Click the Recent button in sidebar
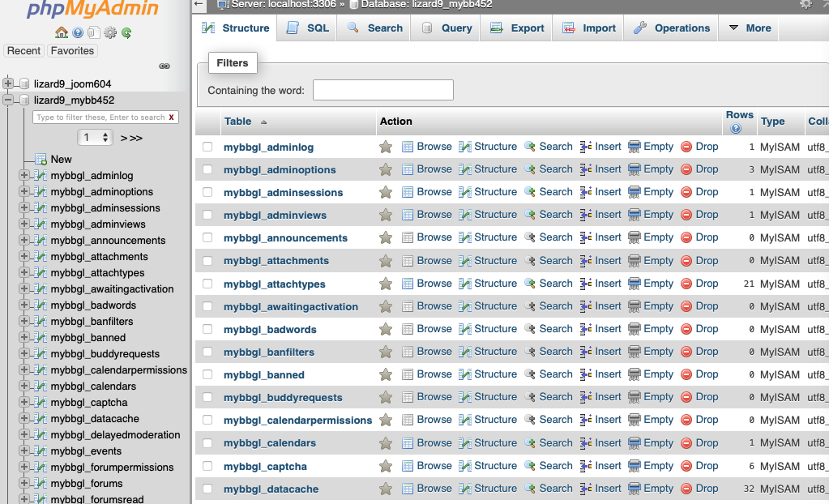 (24, 51)
